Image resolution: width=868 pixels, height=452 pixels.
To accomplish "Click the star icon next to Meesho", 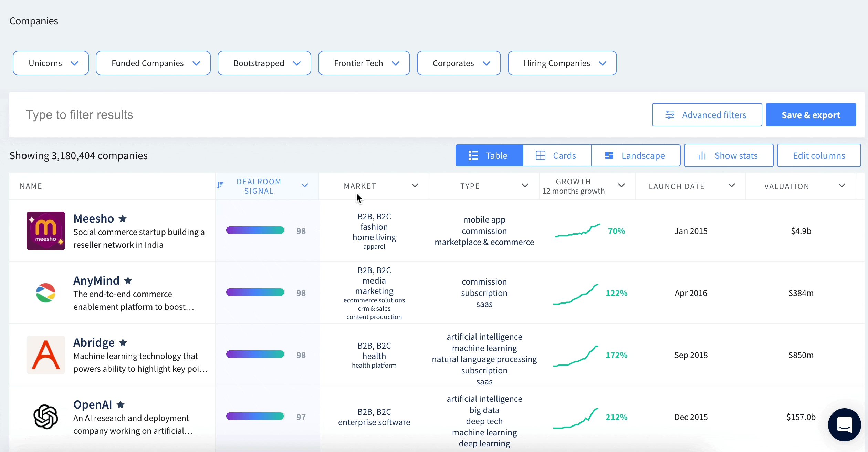I will click(123, 218).
